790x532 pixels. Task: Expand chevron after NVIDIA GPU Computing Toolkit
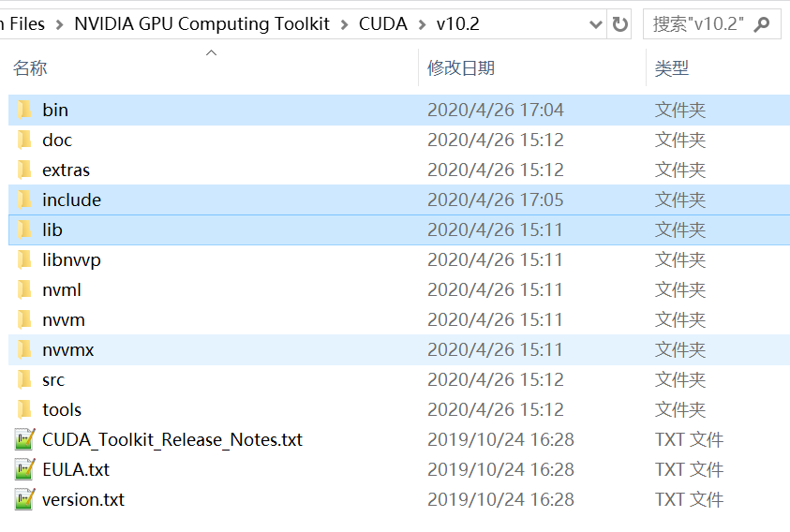(345, 24)
